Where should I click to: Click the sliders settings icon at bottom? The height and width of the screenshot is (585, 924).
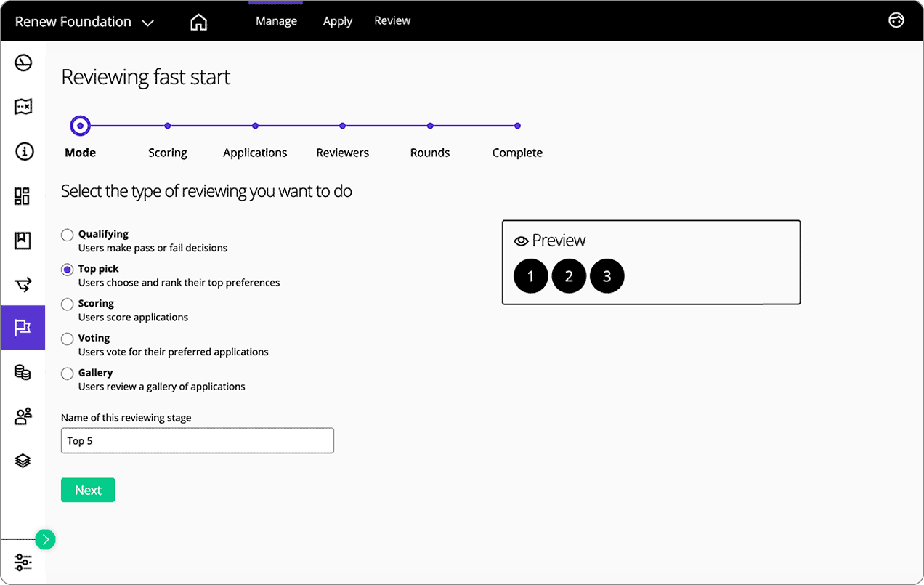(23, 562)
